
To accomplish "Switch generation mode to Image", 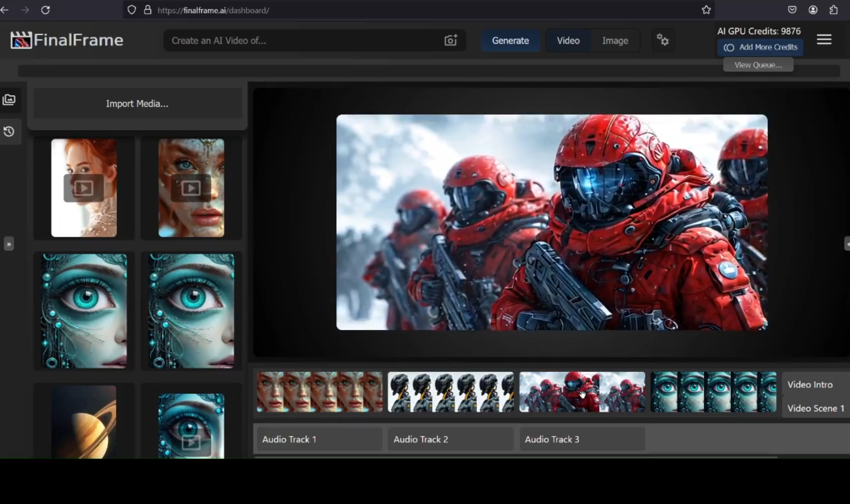I will pos(615,41).
